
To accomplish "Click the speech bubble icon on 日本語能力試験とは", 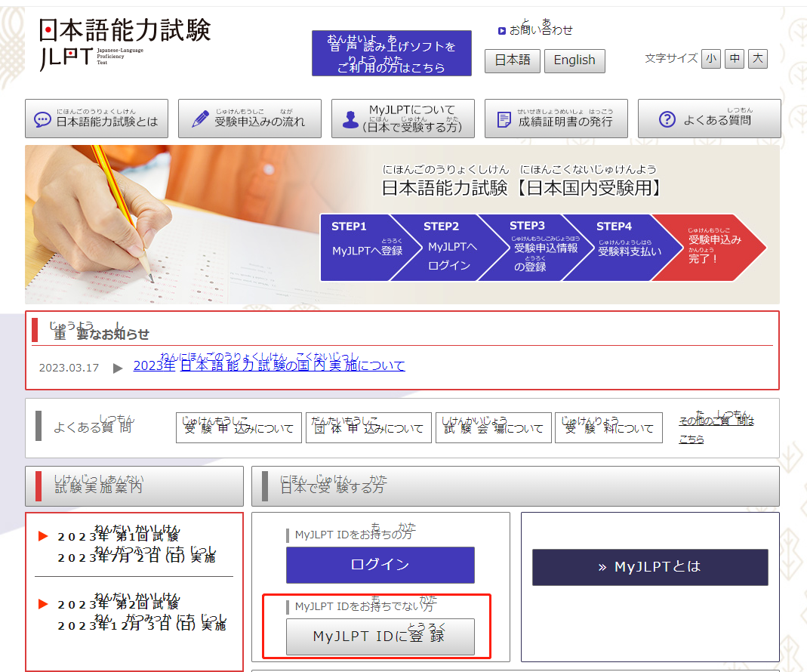I will click(42, 119).
